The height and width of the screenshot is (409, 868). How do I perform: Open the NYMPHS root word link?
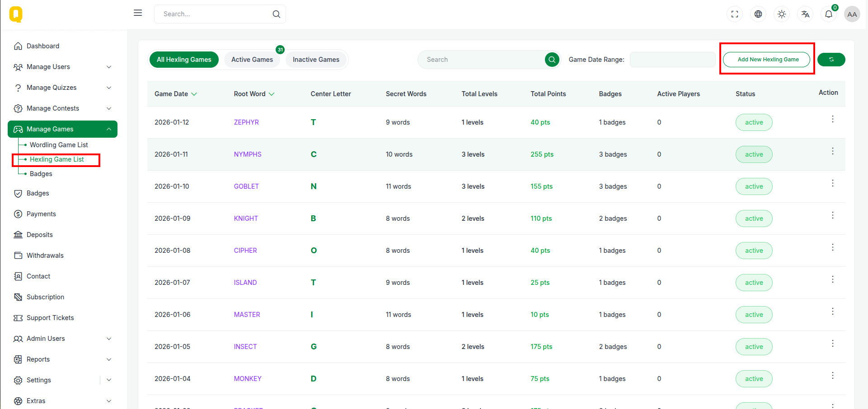248,154
